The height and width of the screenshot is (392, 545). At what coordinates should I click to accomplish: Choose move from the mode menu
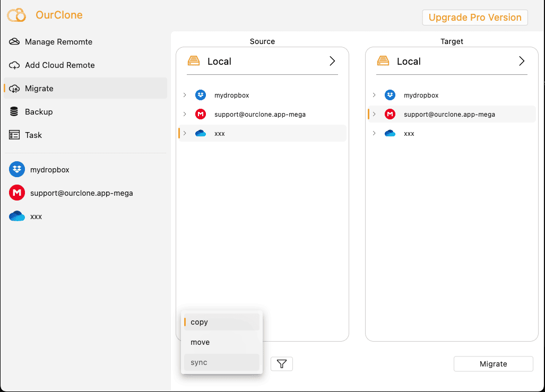[222, 342]
